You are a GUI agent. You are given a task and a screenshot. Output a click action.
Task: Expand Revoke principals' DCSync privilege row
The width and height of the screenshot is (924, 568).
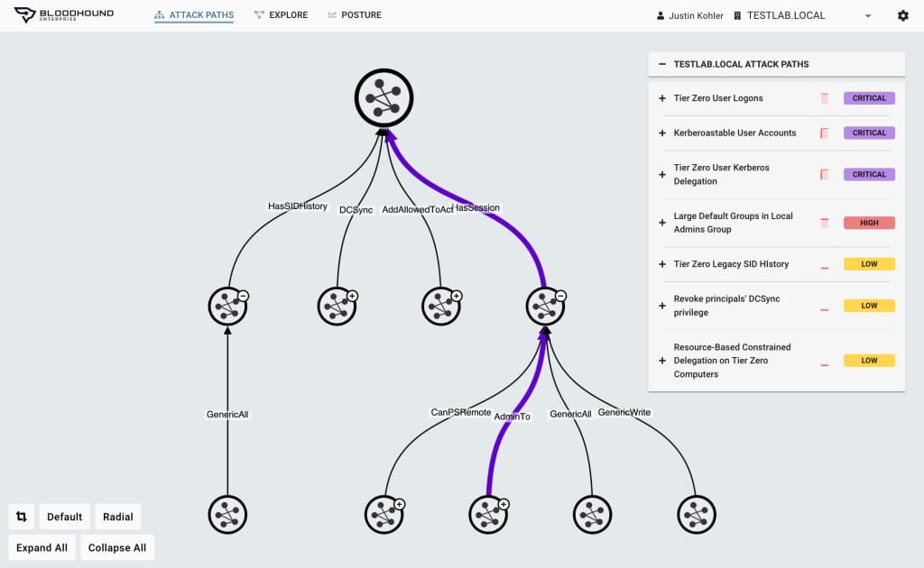662,306
